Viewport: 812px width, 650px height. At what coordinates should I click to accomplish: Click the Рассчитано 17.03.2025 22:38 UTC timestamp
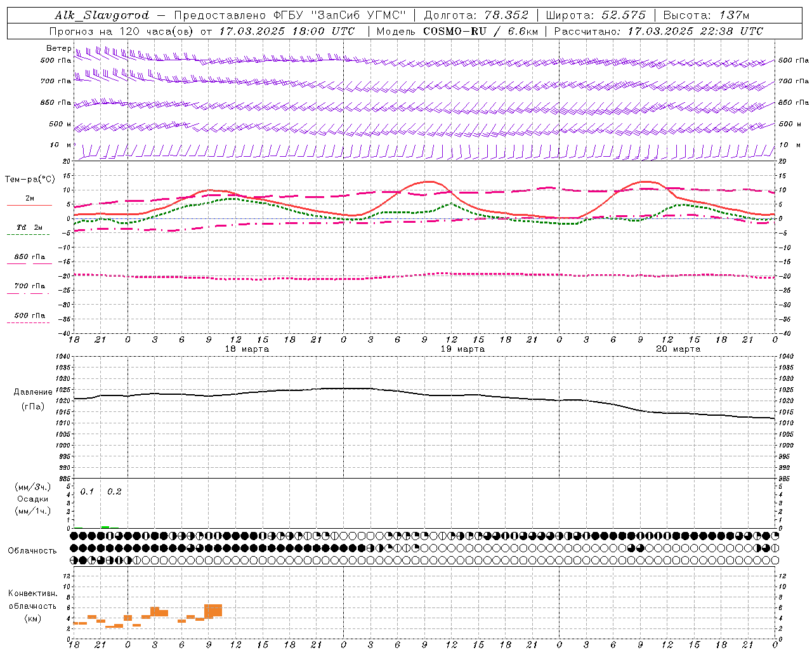tap(658, 31)
